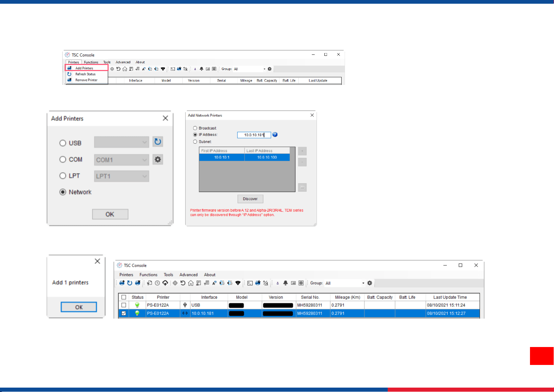The height and width of the screenshot is (392, 554).
Task: Open the COM port settings gear icon
Action: [158, 159]
